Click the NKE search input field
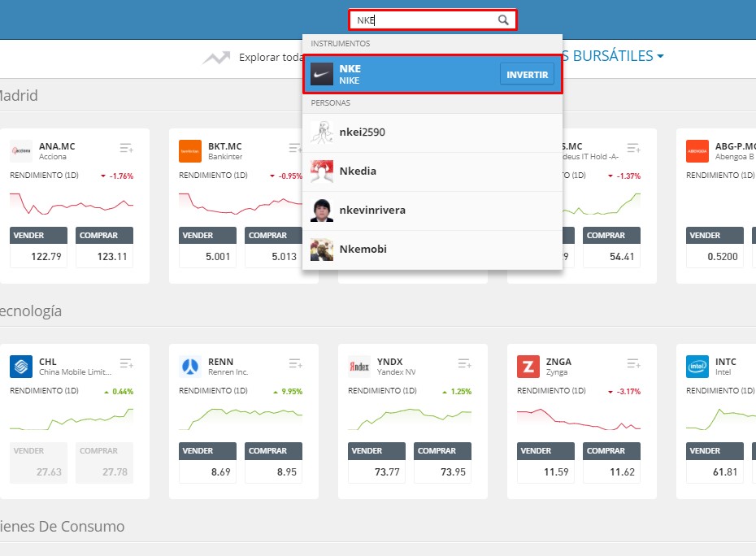This screenshot has width=756, height=556. pyautogui.click(x=432, y=20)
